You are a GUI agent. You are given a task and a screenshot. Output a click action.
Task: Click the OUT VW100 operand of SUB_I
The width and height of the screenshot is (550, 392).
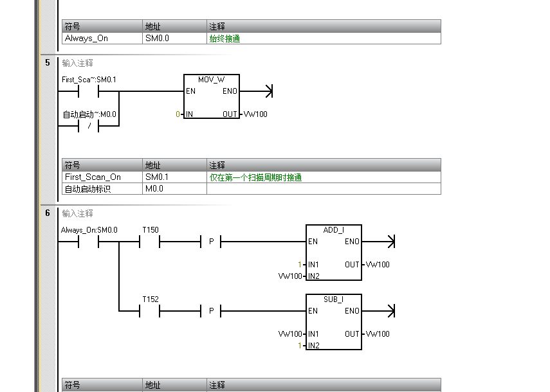coord(378,334)
